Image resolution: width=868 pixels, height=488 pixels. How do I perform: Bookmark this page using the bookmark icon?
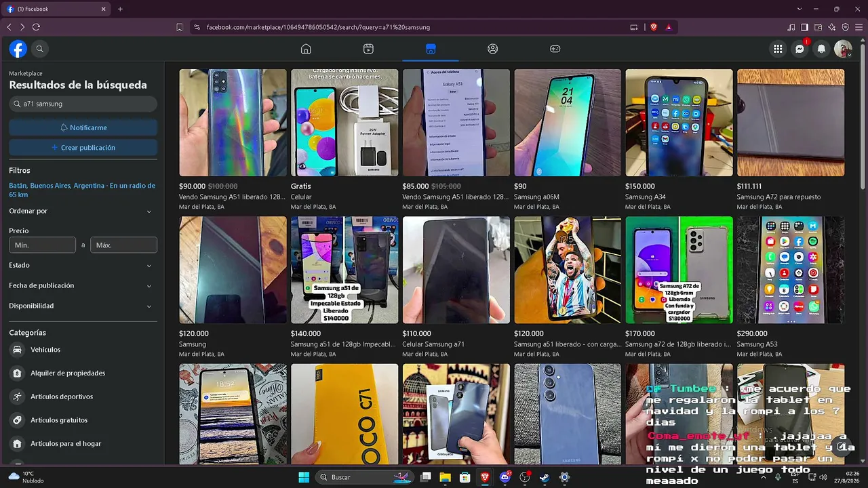coord(180,27)
